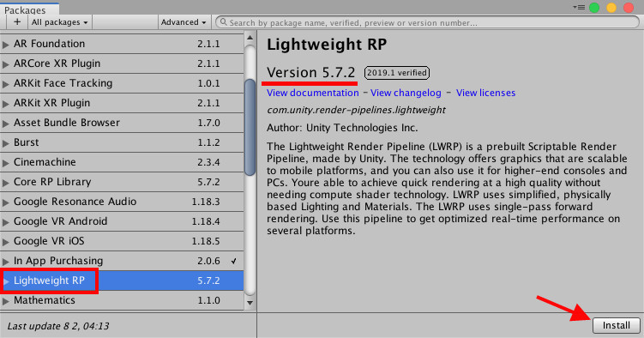
Task: Click the package list scroll down arrow
Action: [x=250, y=303]
